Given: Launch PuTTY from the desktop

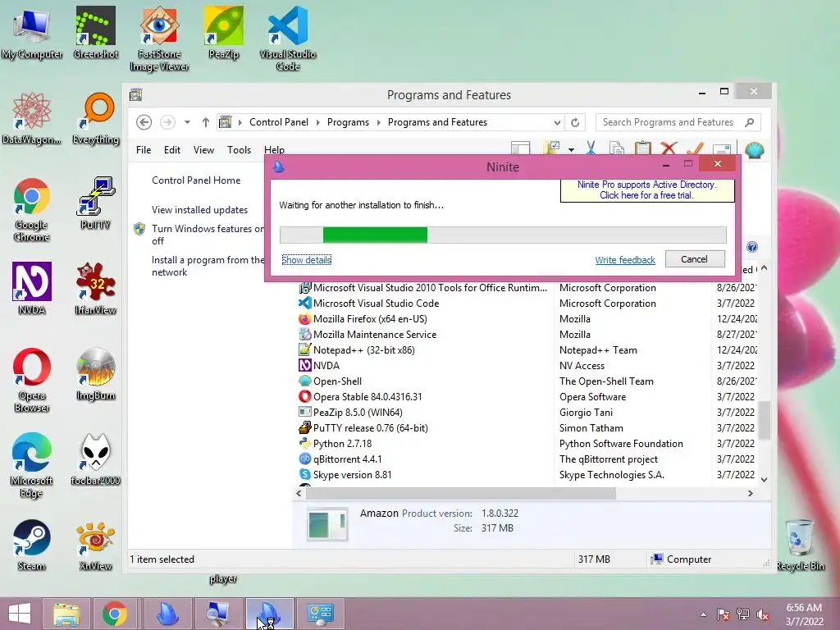Looking at the screenshot, I should coord(95,203).
